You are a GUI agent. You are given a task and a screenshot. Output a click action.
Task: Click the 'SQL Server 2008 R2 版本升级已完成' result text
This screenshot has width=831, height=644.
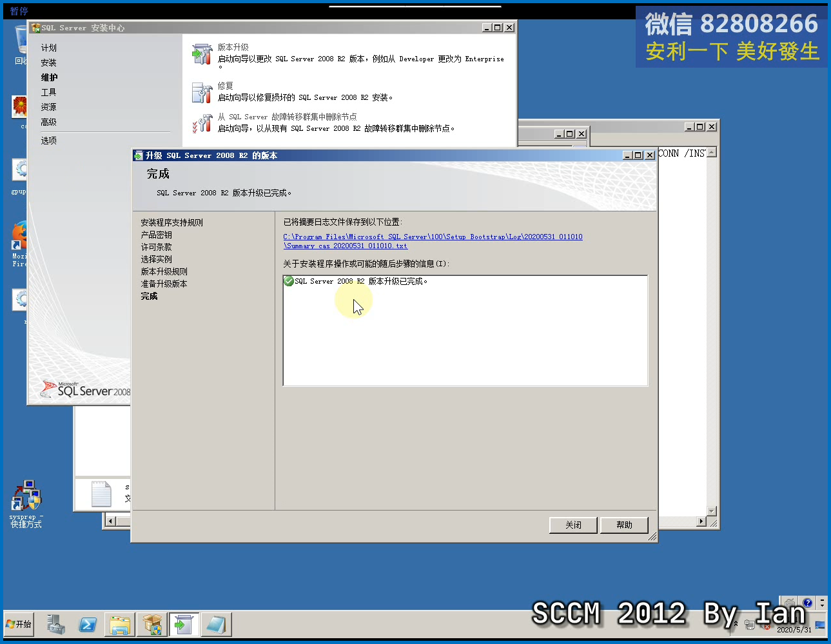[361, 281]
